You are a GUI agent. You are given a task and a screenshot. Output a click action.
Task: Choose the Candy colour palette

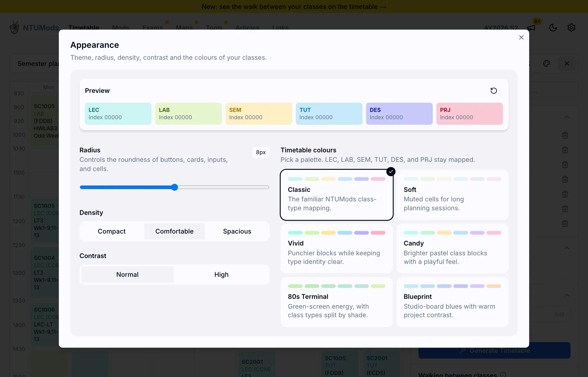click(x=452, y=248)
